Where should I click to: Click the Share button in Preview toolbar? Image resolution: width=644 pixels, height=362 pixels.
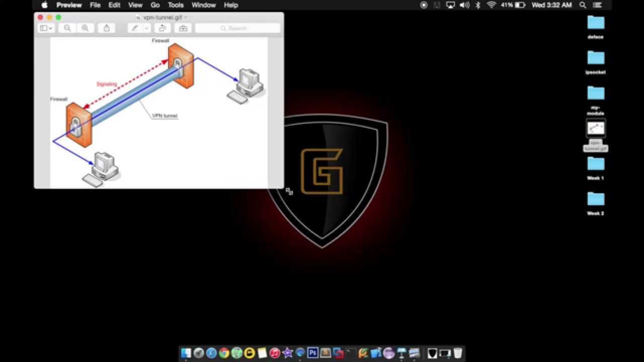click(107, 28)
